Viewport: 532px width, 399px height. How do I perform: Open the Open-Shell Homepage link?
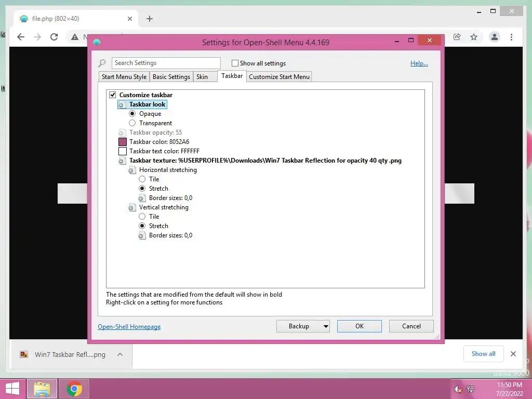point(129,327)
